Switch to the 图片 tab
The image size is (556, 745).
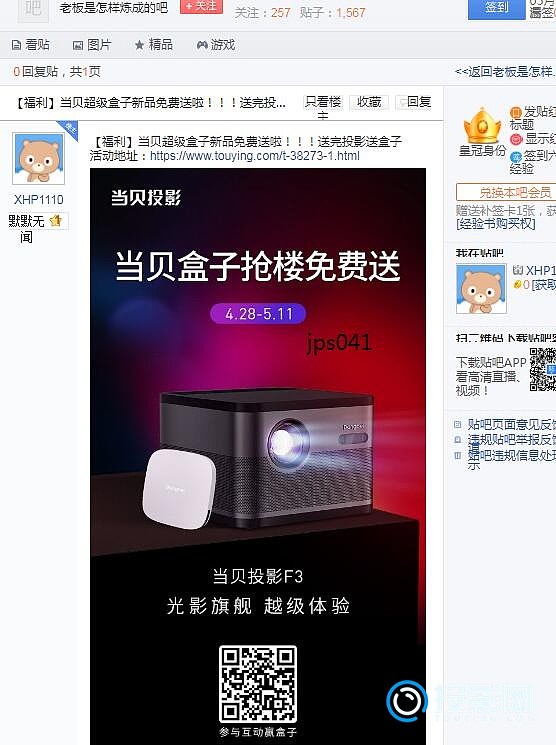click(x=92, y=45)
